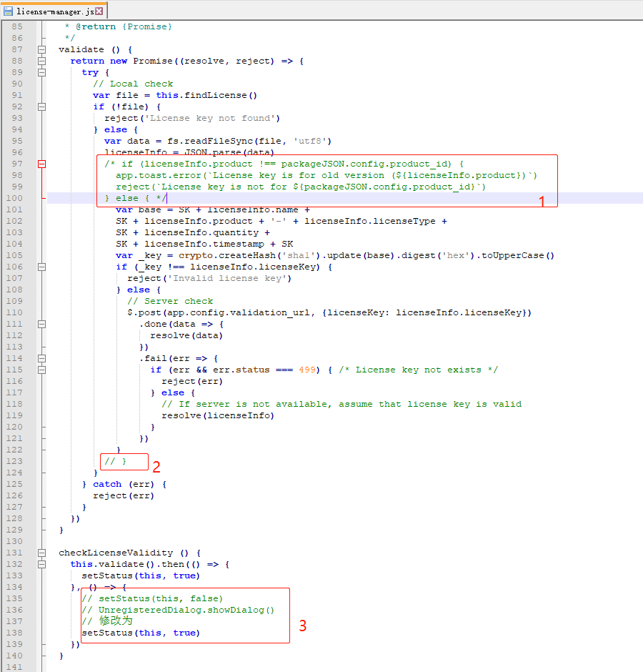Click the commented '// setStatus(this, false)' line
643x672 pixels.
tap(152, 598)
